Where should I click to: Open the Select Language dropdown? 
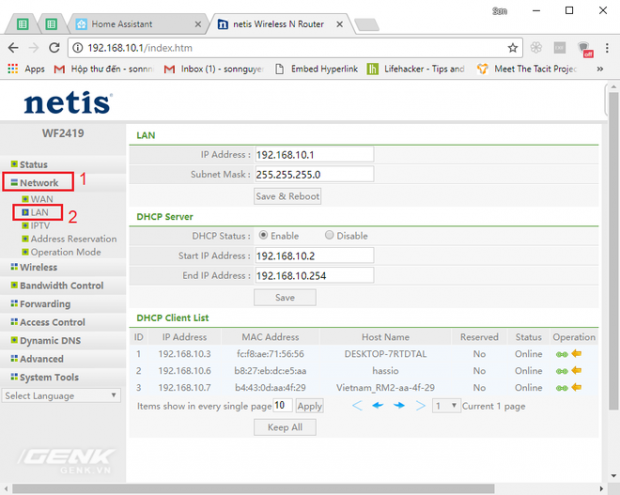click(61, 396)
